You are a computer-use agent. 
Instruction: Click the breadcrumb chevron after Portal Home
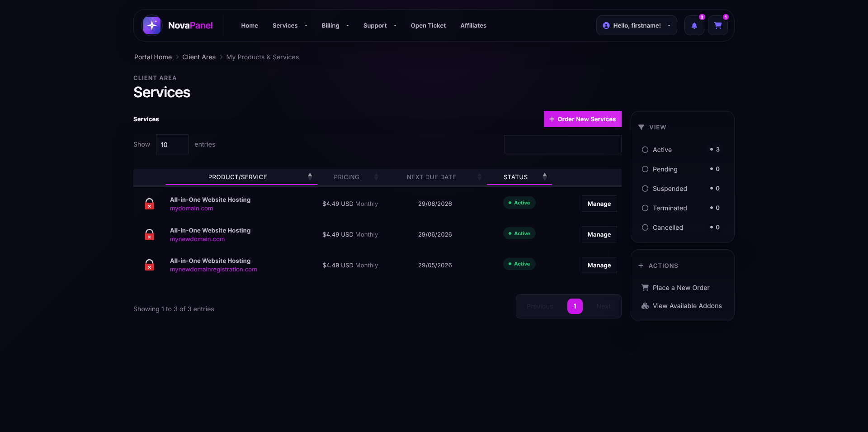pos(177,57)
